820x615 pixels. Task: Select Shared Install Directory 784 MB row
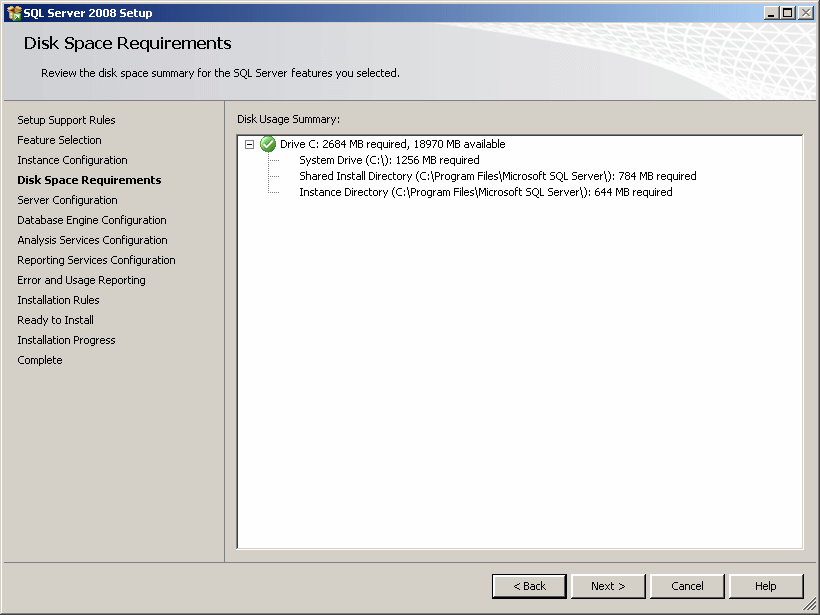coord(498,176)
